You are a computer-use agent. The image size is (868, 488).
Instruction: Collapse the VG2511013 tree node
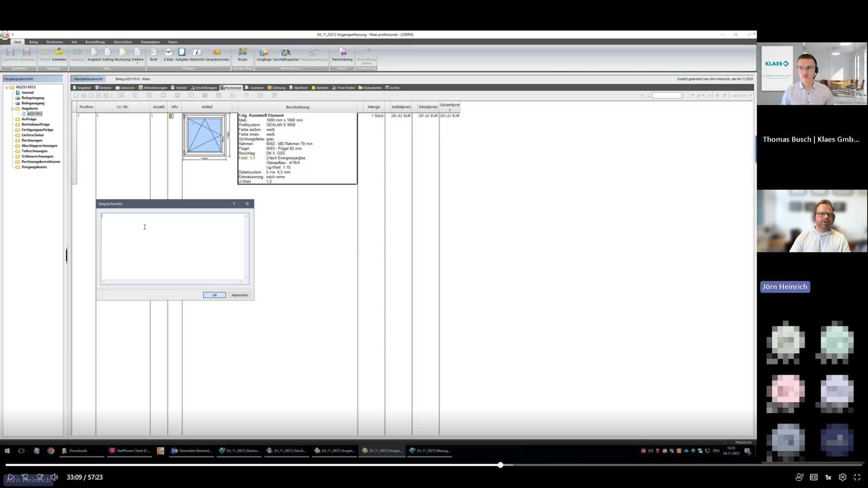point(7,87)
